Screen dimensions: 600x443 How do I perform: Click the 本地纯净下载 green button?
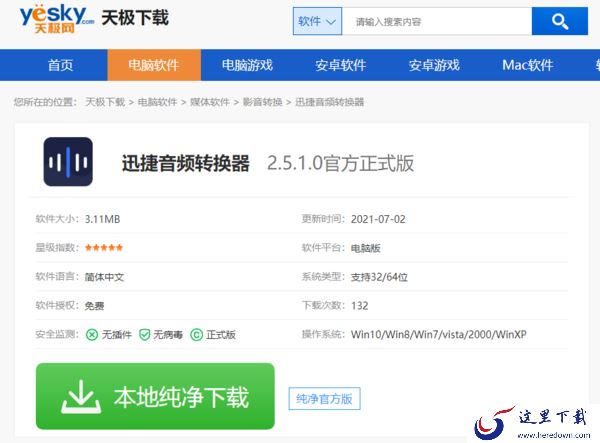(x=155, y=396)
